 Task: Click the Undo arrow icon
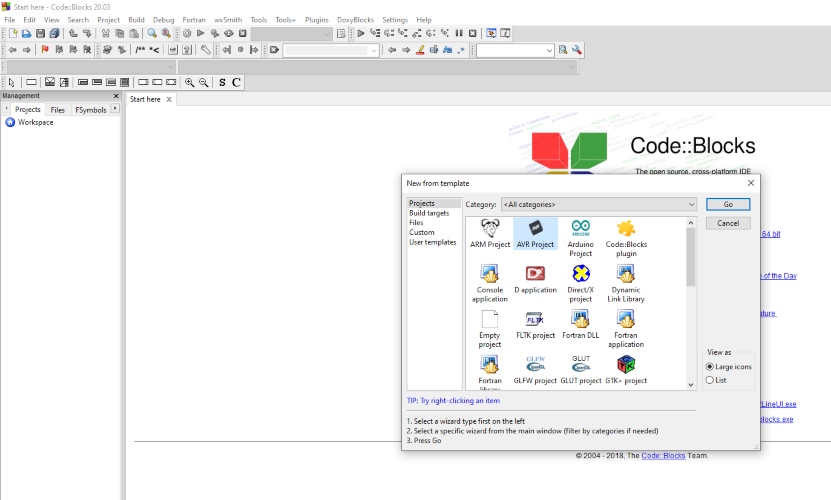73,33
